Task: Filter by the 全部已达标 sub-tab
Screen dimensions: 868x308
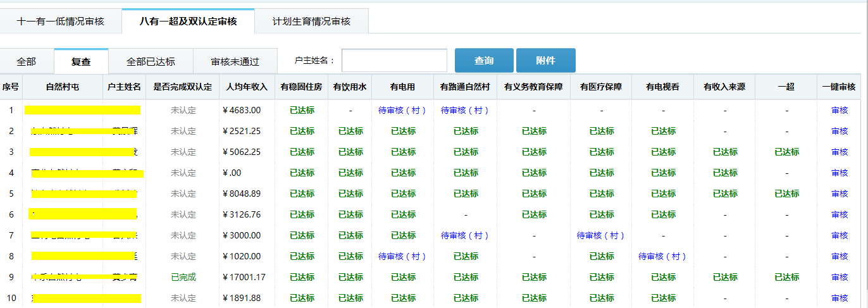Action: [x=151, y=61]
